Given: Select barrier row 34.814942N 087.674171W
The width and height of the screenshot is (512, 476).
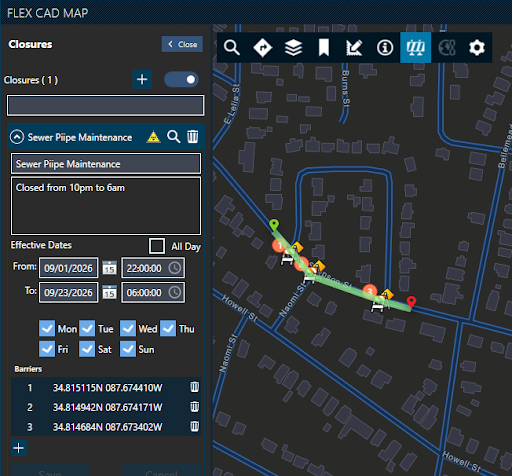Looking at the screenshot, I should point(106,407).
